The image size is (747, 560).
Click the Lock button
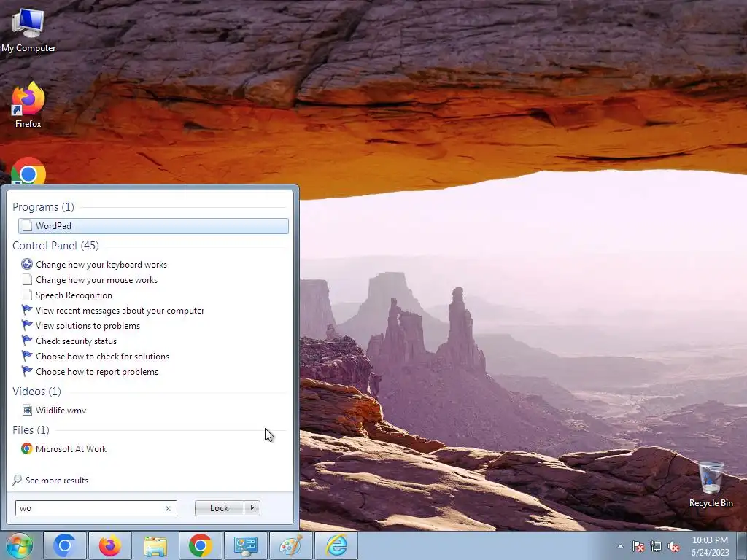219,508
